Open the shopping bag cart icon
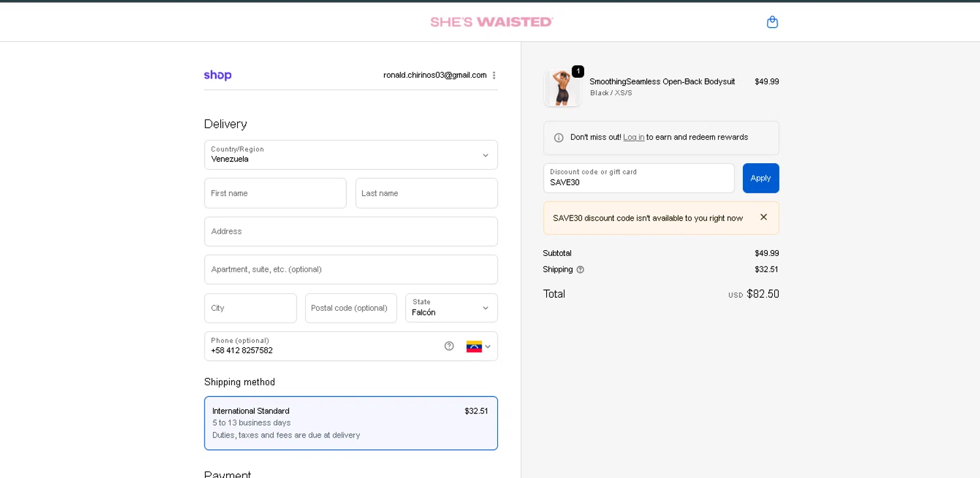 click(772, 22)
